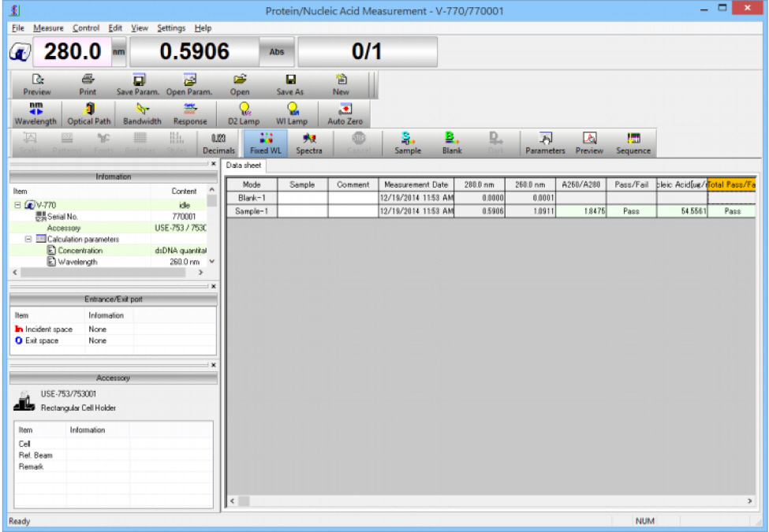This screenshot has width=769, height=532.
Task: Toggle the WI Lamp
Action: click(x=290, y=114)
